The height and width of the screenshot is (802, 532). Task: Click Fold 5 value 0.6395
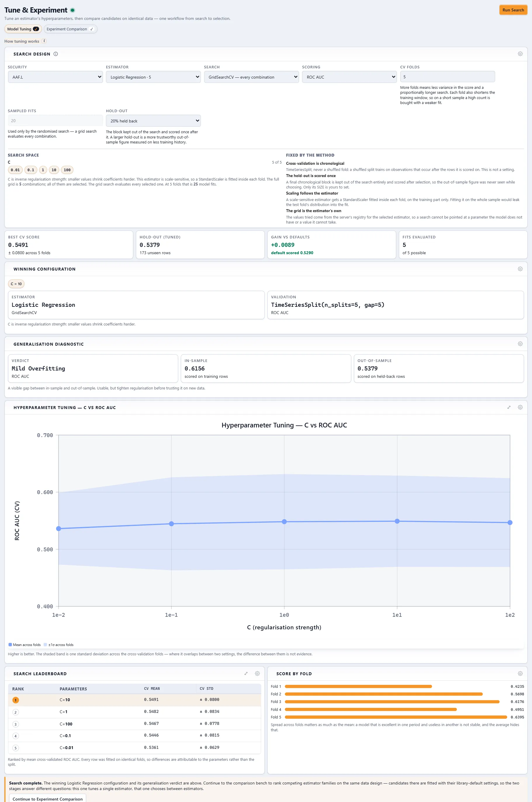pos(517,717)
